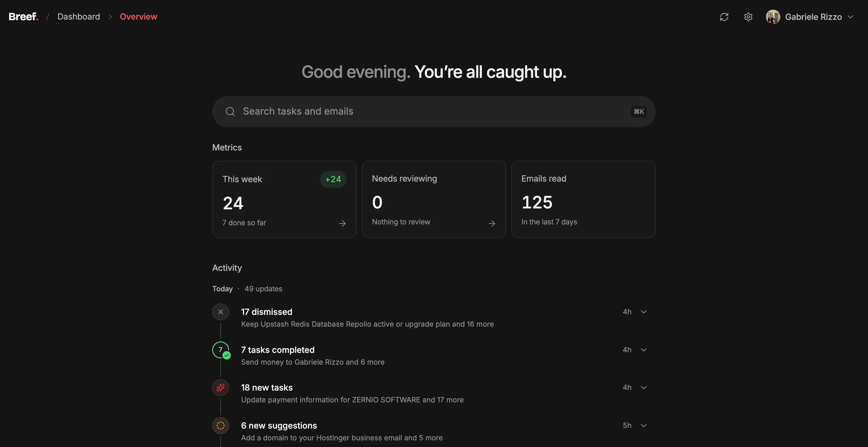Click the 5h timestamp on suggestions row
868x447 pixels.
tap(627, 425)
